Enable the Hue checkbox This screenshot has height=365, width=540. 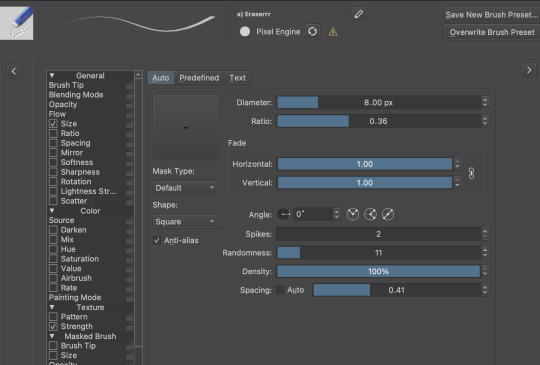[x=53, y=249]
